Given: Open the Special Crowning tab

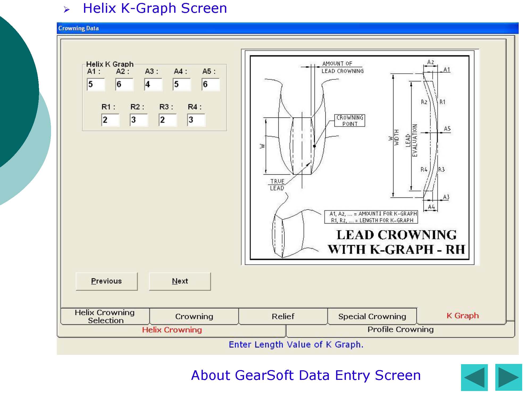Looking at the screenshot, I should coord(372,316).
